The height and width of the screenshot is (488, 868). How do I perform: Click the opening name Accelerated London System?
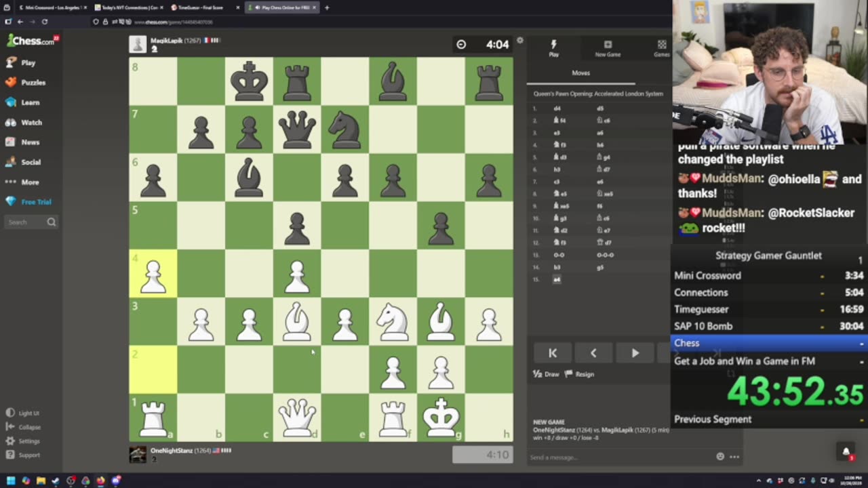598,94
